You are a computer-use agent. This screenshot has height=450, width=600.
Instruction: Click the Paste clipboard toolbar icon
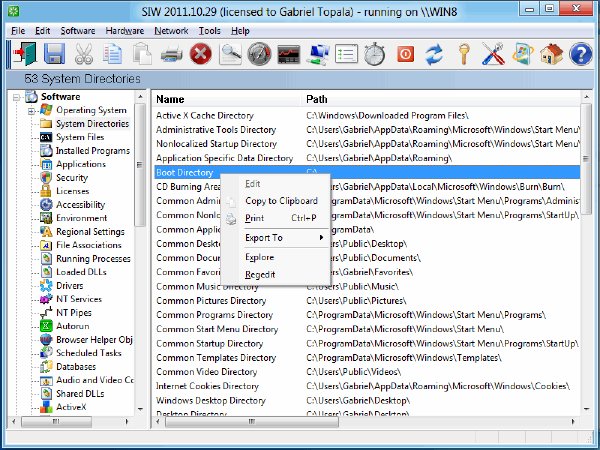tap(142, 54)
